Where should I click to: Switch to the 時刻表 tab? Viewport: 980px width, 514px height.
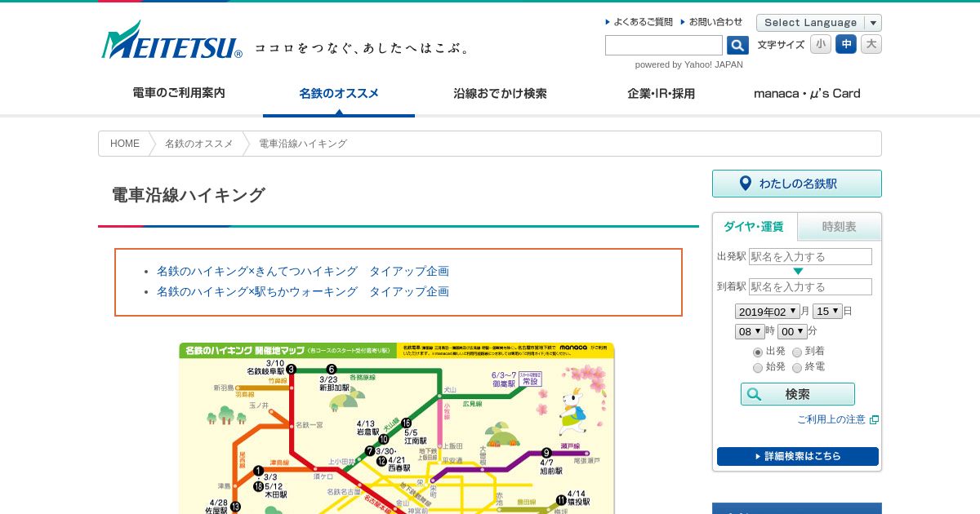coord(840,227)
